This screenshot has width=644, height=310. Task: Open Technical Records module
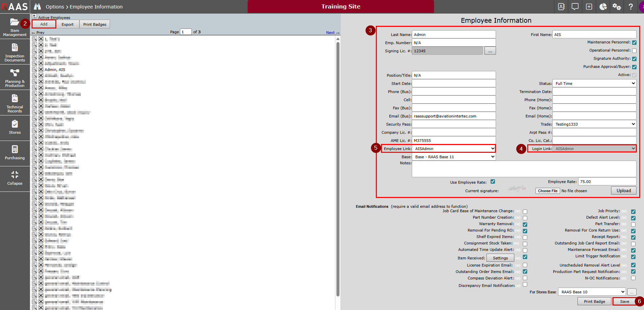(x=15, y=103)
